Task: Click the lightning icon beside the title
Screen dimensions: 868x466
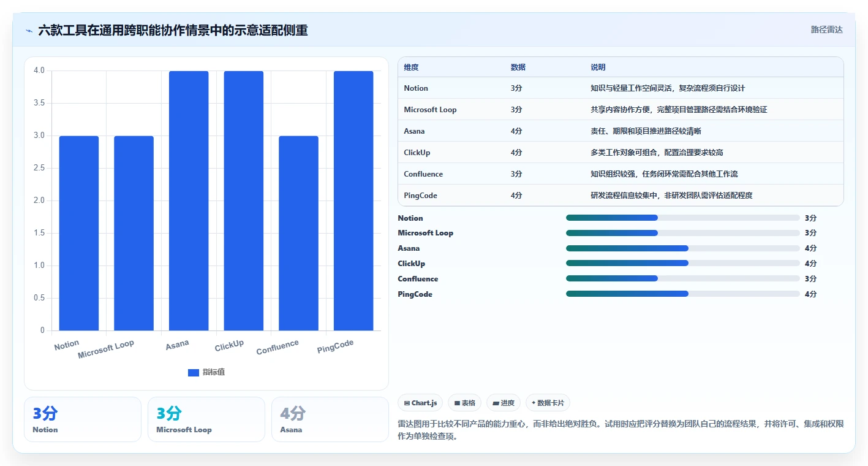Action: (x=29, y=30)
